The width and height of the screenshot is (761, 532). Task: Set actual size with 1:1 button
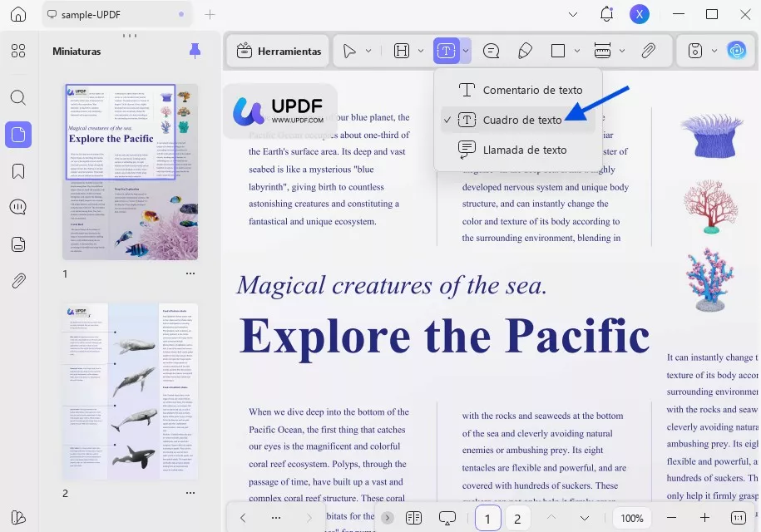pyautogui.click(x=739, y=518)
